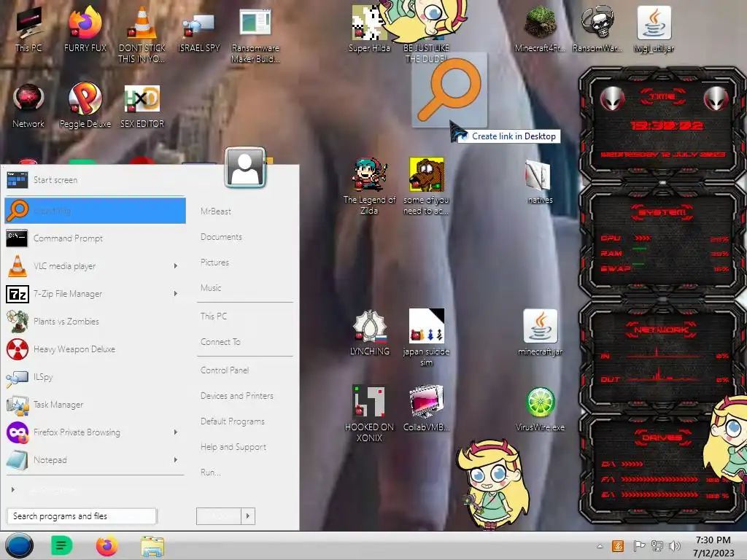Click the TIME gadget clock panel

pyautogui.click(x=662, y=125)
